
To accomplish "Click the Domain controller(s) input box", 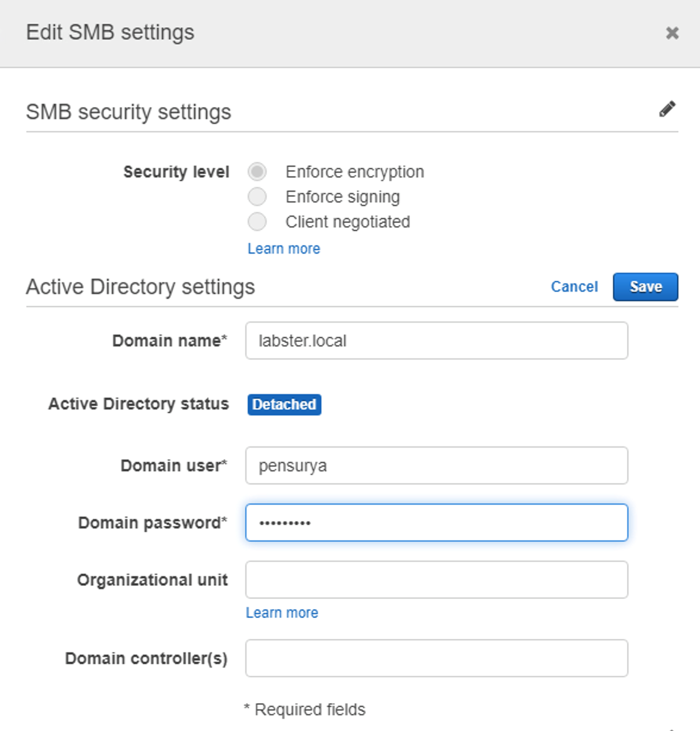I will coord(436,658).
